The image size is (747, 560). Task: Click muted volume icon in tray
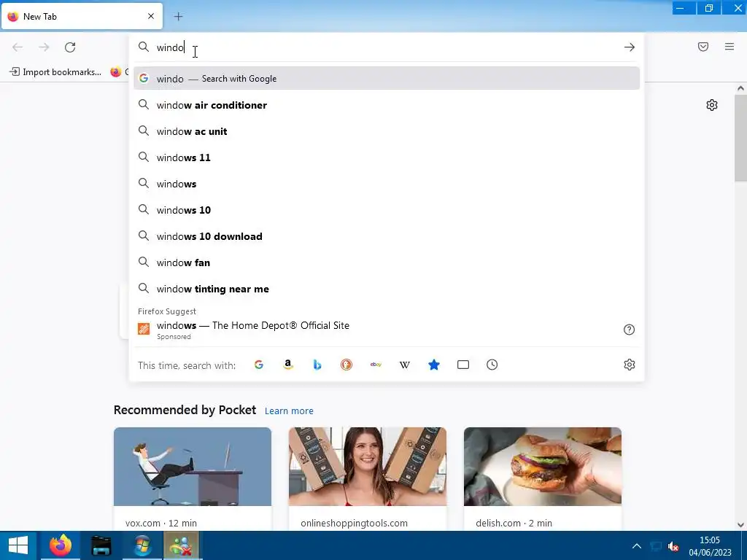pos(673,546)
